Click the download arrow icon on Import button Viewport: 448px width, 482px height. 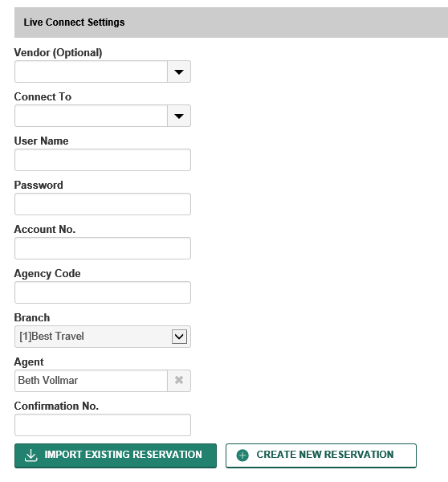(31, 455)
